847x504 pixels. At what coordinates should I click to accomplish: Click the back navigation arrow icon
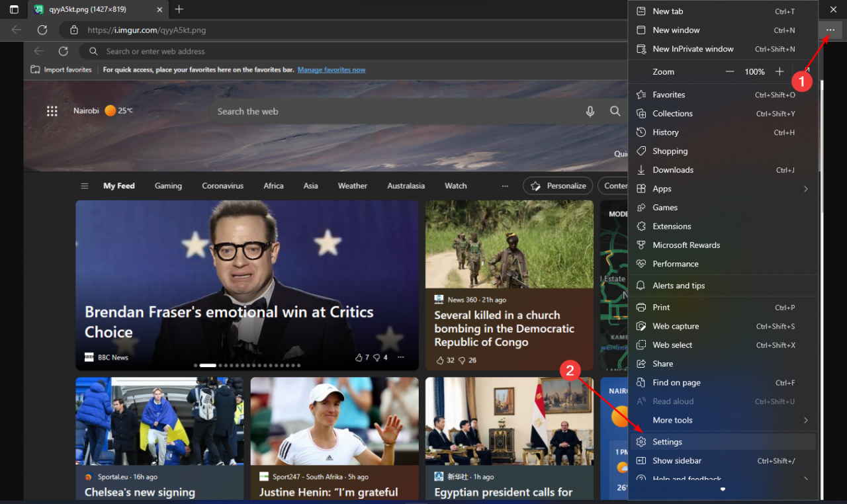click(15, 29)
